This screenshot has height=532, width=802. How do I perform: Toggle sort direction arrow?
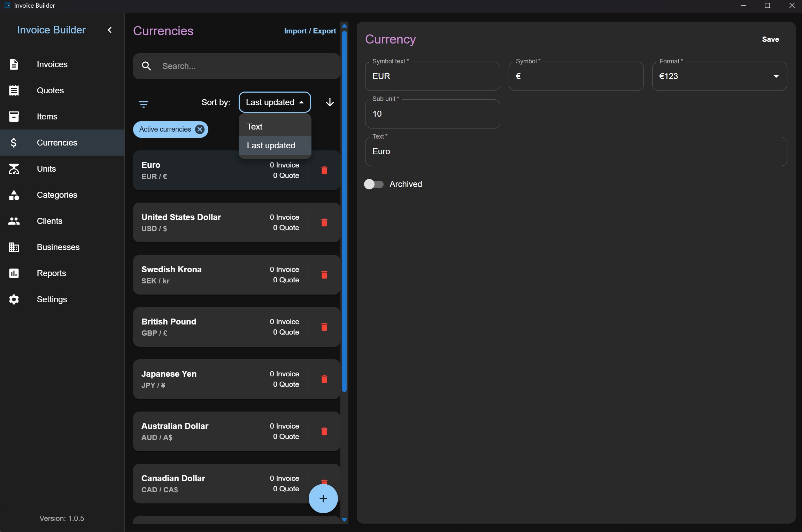pos(330,102)
